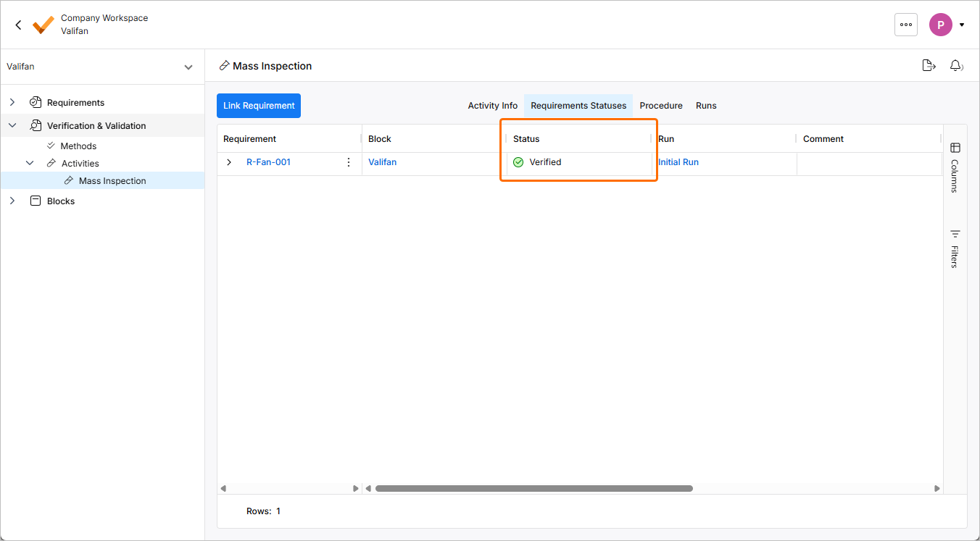Open the Initial Run link
This screenshot has height=541, width=980.
[678, 162]
